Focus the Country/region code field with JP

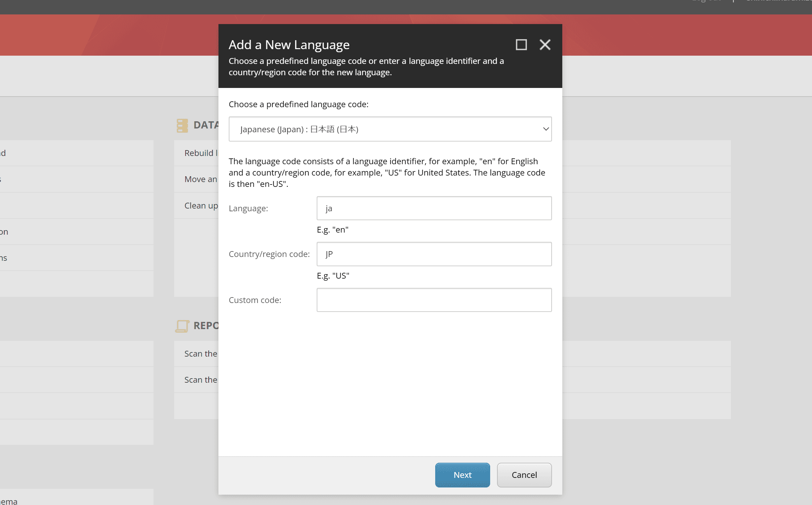point(434,254)
